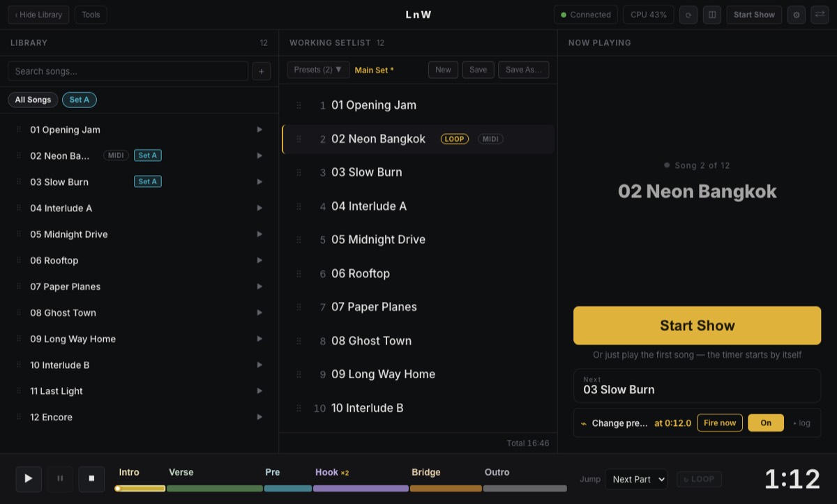
Task: Click the transport stop button
Action: 91,479
